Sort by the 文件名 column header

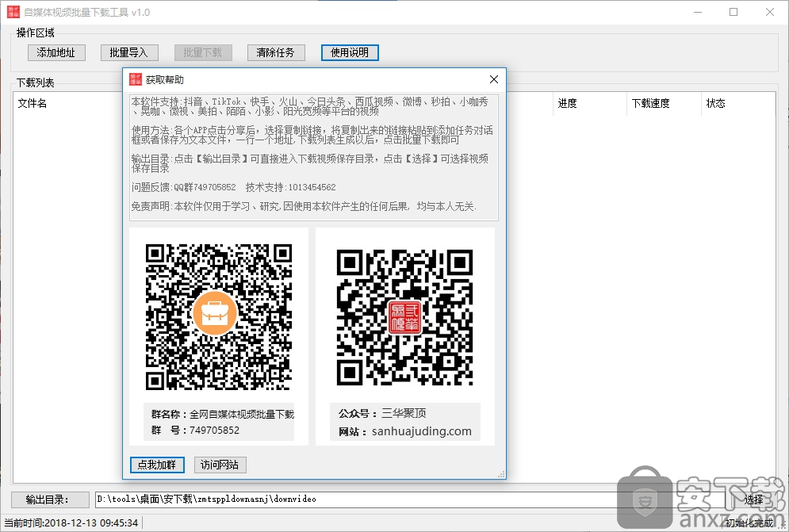click(x=33, y=103)
